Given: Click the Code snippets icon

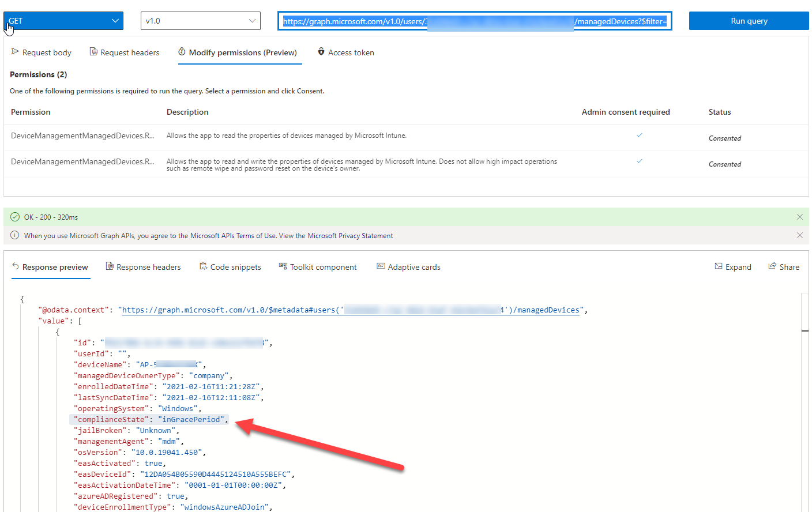Looking at the screenshot, I should click(x=204, y=266).
